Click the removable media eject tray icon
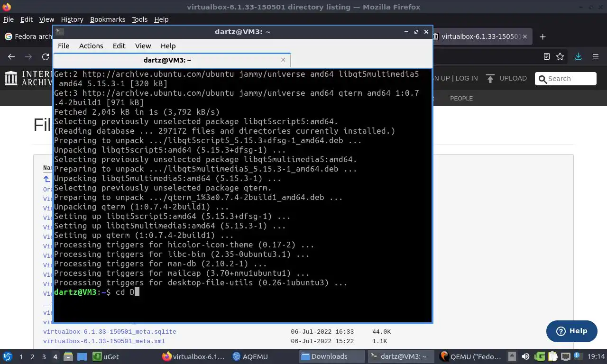This screenshot has height=364, width=607. tap(512, 356)
